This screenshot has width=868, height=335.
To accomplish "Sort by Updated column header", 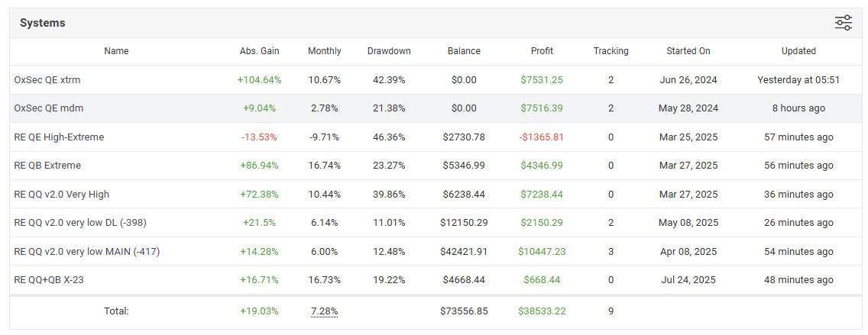I will [798, 51].
